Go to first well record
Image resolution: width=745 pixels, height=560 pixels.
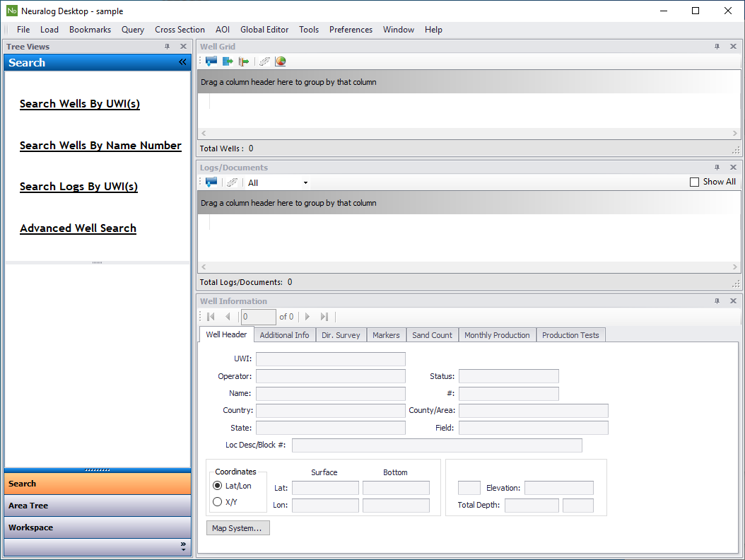pos(211,317)
